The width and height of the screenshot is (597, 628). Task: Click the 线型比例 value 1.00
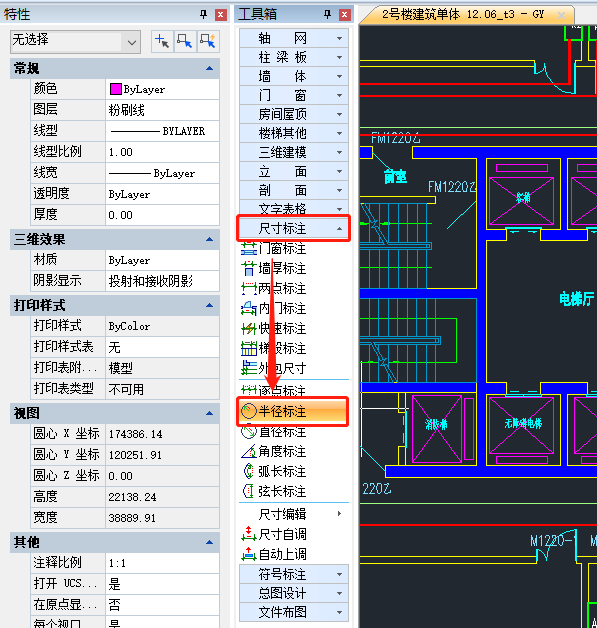coord(162,152)
